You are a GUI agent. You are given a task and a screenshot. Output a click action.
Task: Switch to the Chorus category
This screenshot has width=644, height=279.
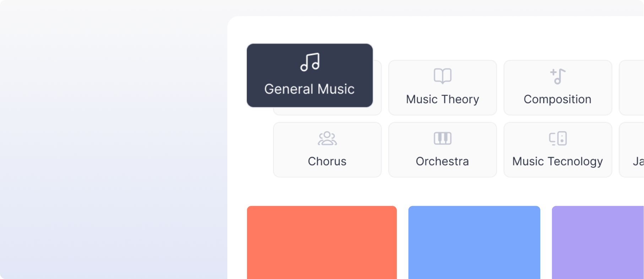click(x=327, y=150)
